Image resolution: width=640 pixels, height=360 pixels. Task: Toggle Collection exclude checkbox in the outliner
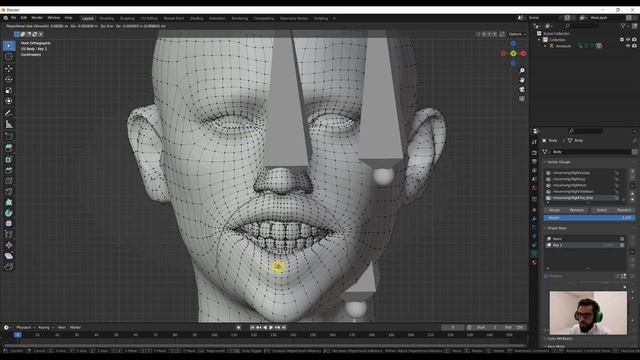(x=622, y=40)
